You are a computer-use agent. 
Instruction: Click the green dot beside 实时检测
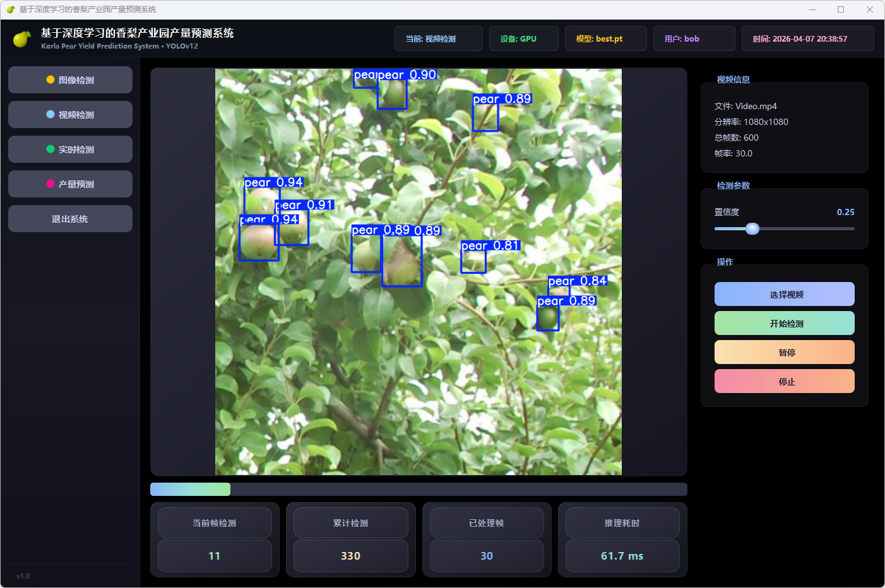tap(50, 150)
